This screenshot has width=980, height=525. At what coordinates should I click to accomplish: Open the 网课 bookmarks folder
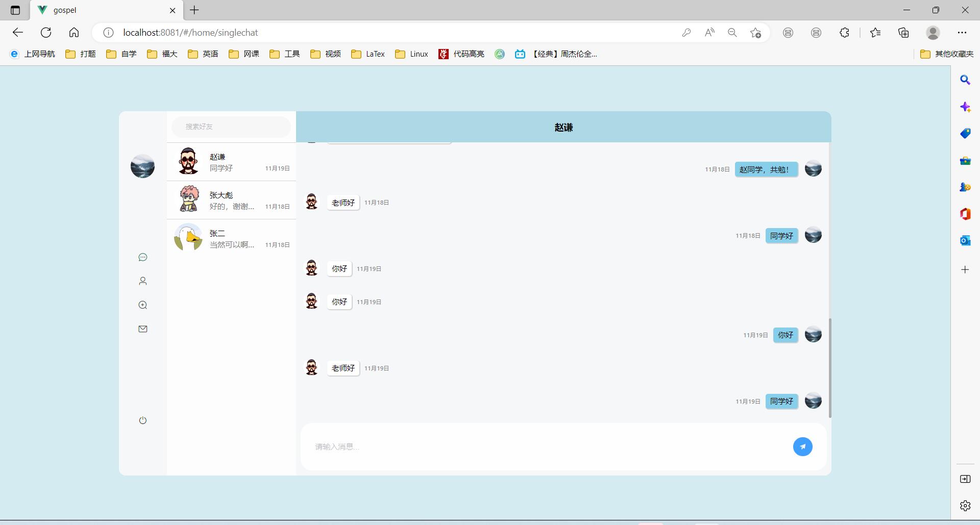point(244,54)
